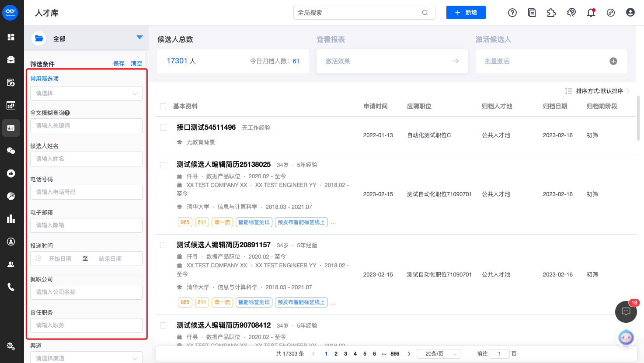
Task: Tick the checkbox for 接口测试54511496
Action: (x=163, y=128)
